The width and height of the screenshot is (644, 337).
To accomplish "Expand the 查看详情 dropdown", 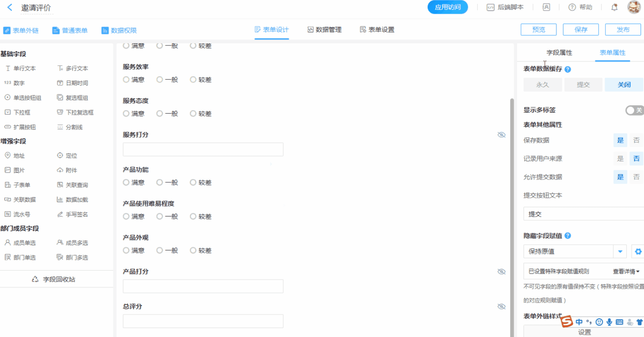I will tap(626, 272).
